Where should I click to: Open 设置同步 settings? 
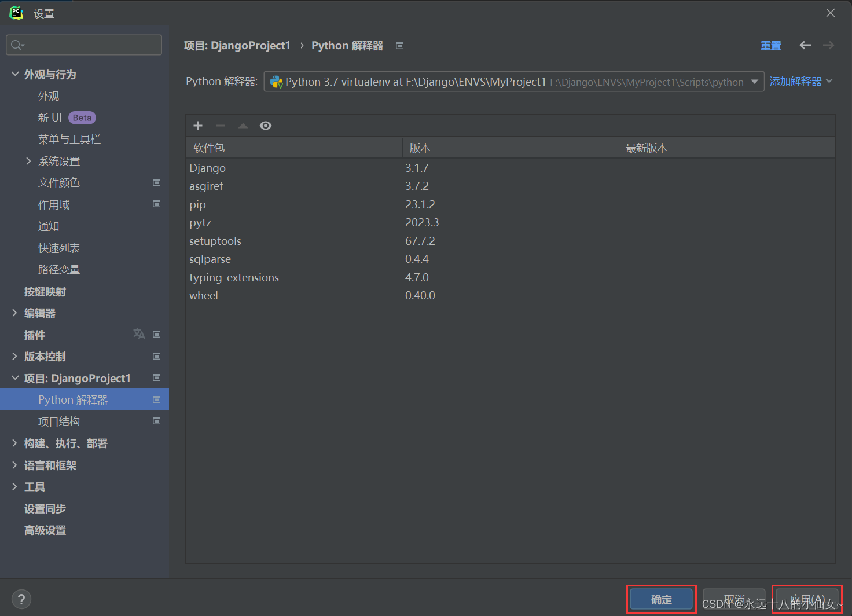tap(45, 508)
